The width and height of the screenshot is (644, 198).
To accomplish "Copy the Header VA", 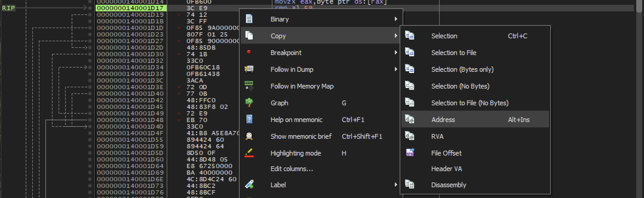I will pos(475,169).
